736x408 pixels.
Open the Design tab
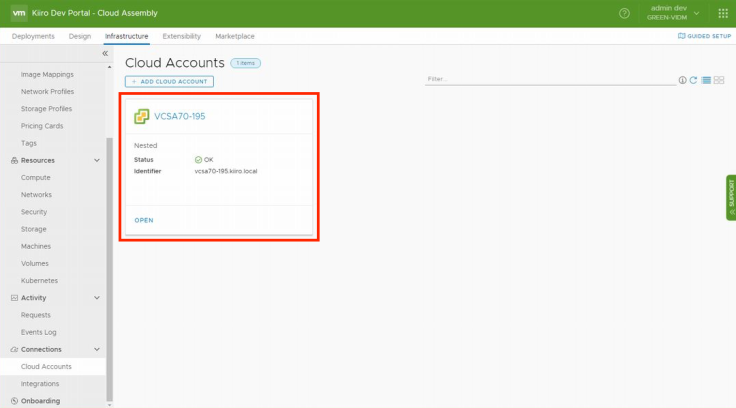[80, 36]
